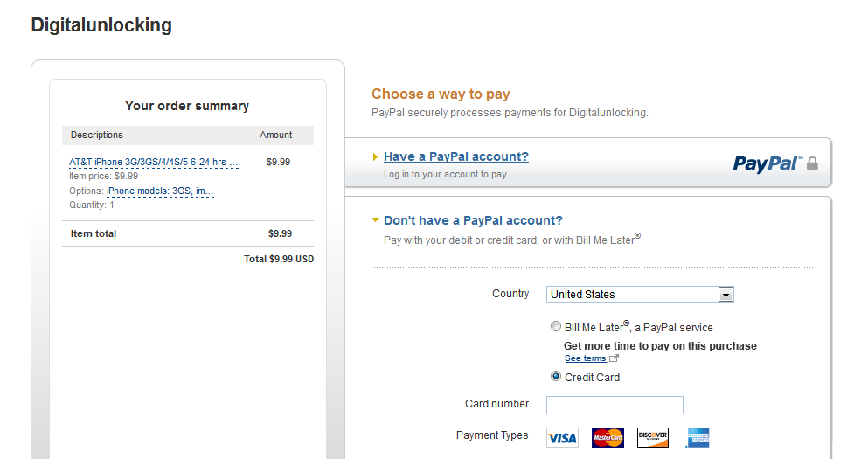Focus the Card number input field
Viewport: 868px width, 459px height.
[615, 406]
